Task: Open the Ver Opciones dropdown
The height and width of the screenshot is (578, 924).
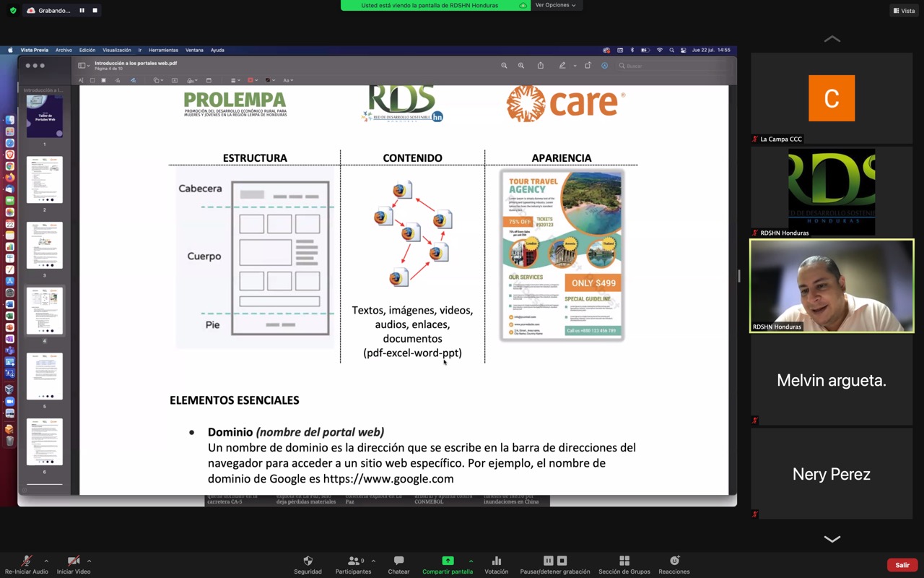Action: 555,5
